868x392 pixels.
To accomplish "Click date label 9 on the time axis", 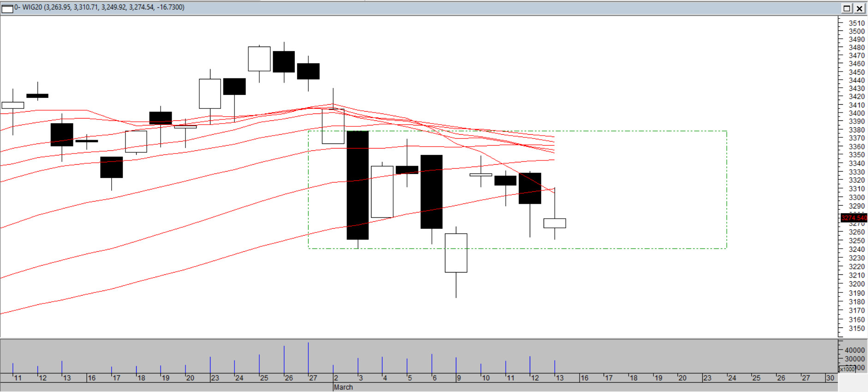I will click(459, 378).
